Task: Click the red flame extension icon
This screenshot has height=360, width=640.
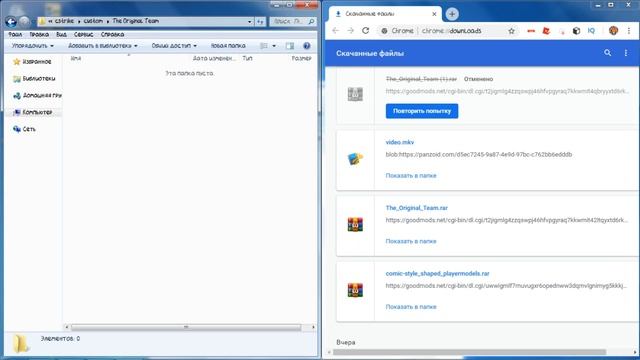Action: [x=546, y=31]
